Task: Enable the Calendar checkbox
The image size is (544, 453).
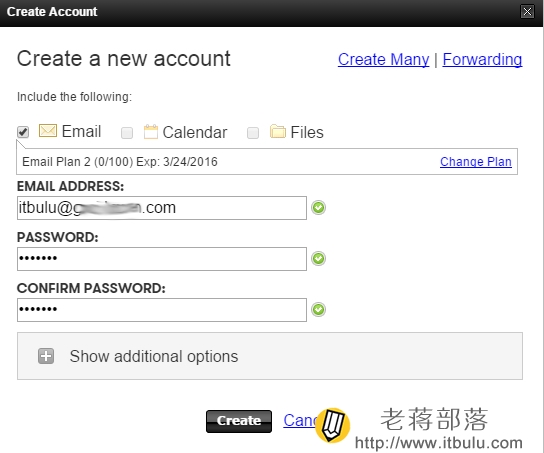Action: pyautogui.click(x=127, y=133)
